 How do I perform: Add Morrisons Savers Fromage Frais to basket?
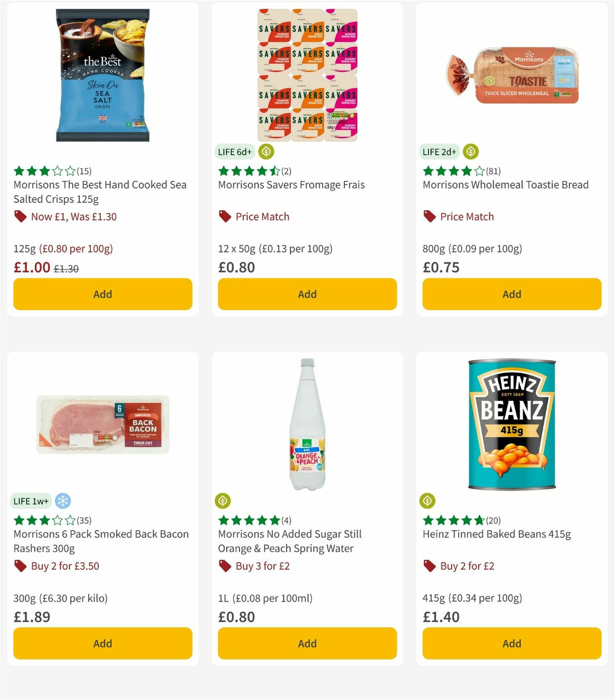click(306, 294)
